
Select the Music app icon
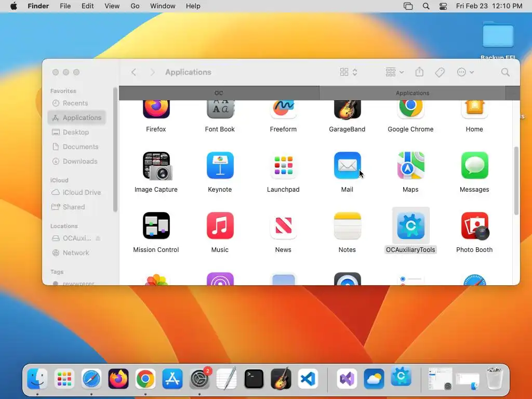pyautogui.click(x=220, y=225)
